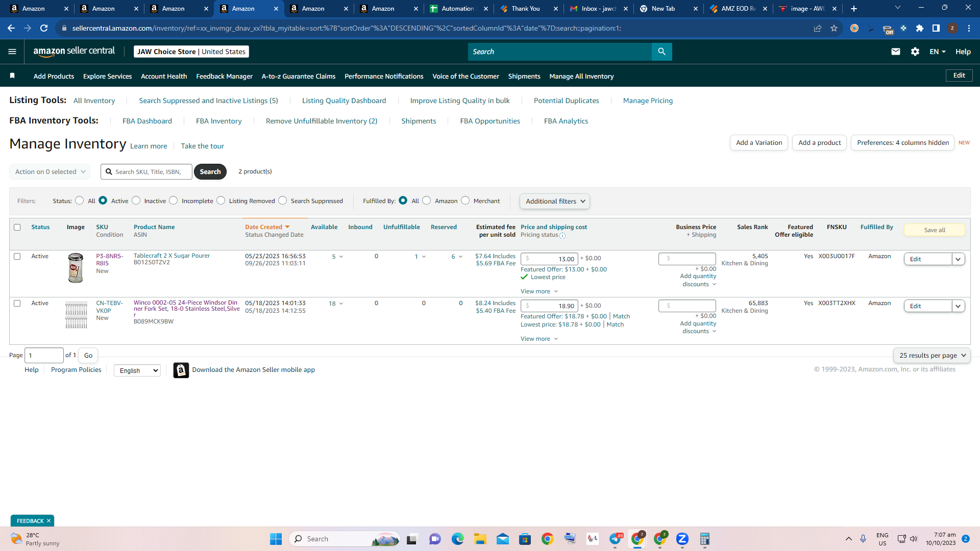This screenshot has width=980, height=551.
Task: Close the FEEDBACK tab with its x
Action: coord(48,521)
